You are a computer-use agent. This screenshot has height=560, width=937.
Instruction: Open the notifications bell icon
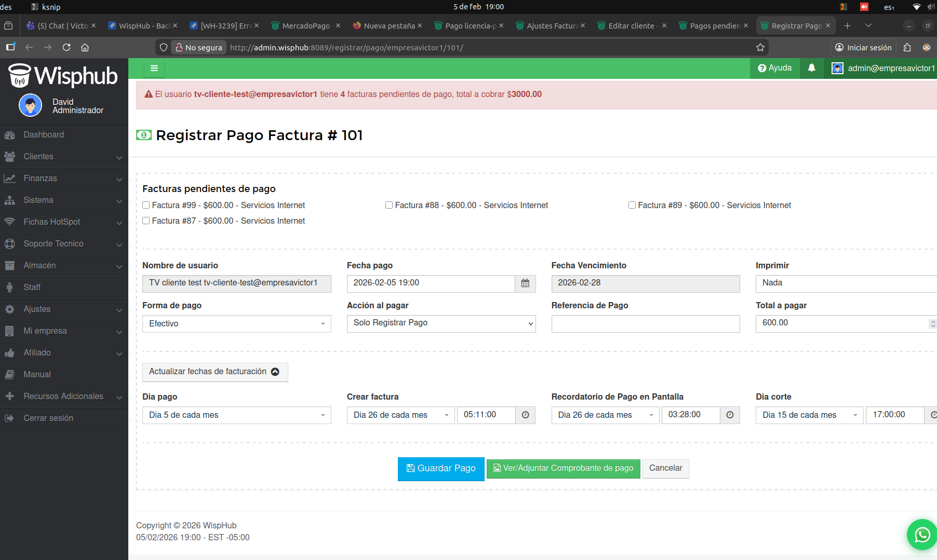(x=811, y=68)
